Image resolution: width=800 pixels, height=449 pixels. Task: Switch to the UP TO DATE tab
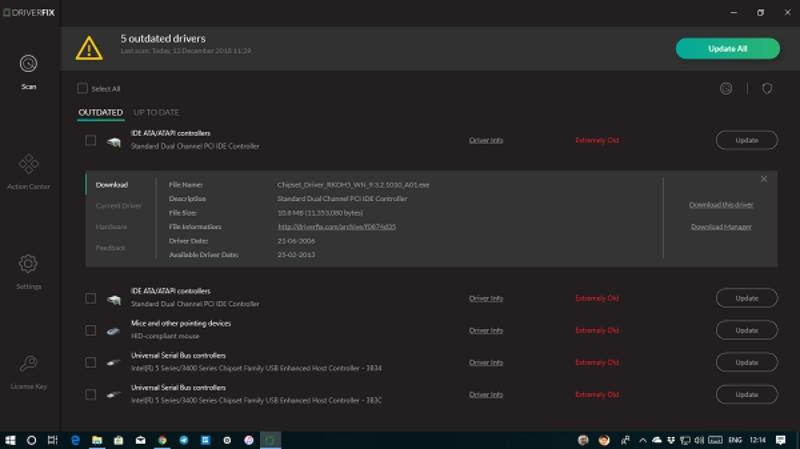point(156,112)
